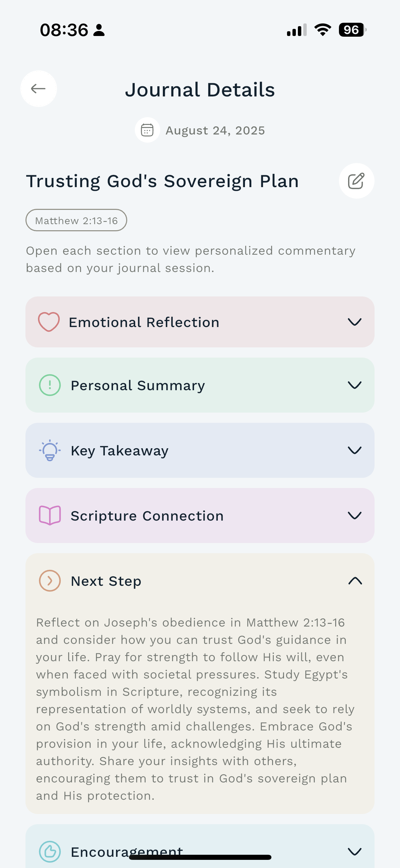Tap the lightbulb icon on Key Takeaway
The image size is (400, 868).
(50, 450)
